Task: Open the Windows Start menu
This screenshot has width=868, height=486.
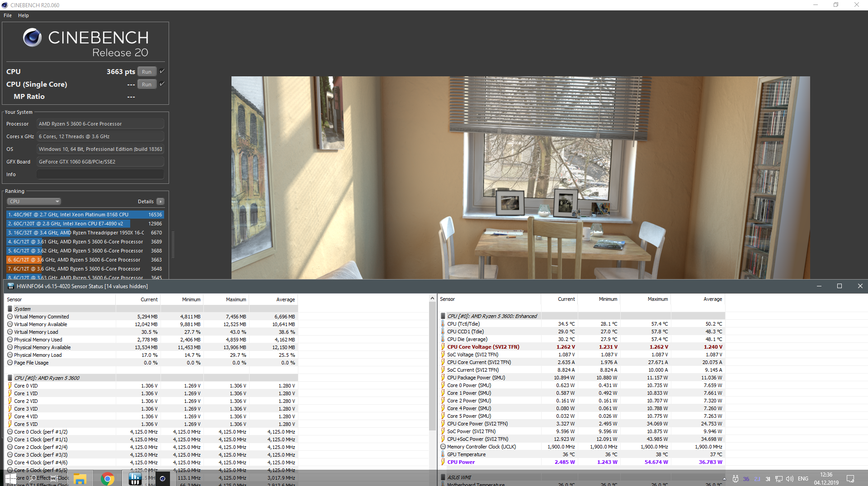Action: coord(11,478)
